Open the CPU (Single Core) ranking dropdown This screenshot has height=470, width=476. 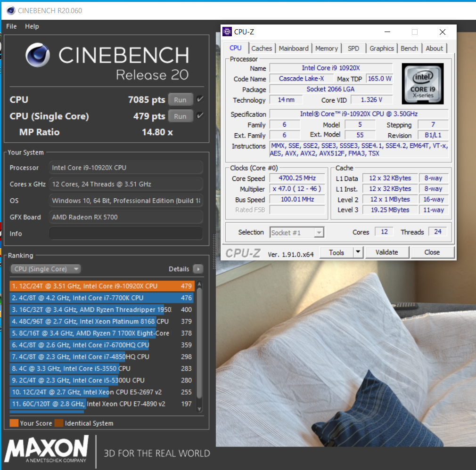coord(46,269)
